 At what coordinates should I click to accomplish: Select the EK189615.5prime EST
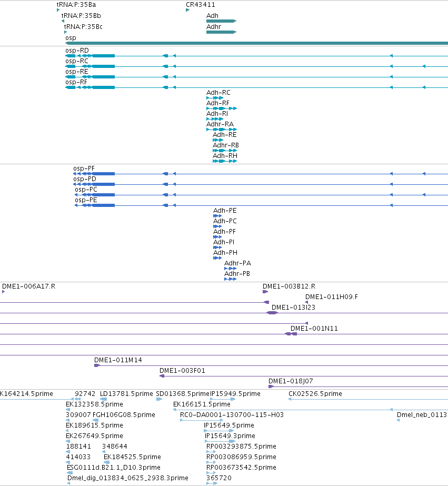pos(67,431)
